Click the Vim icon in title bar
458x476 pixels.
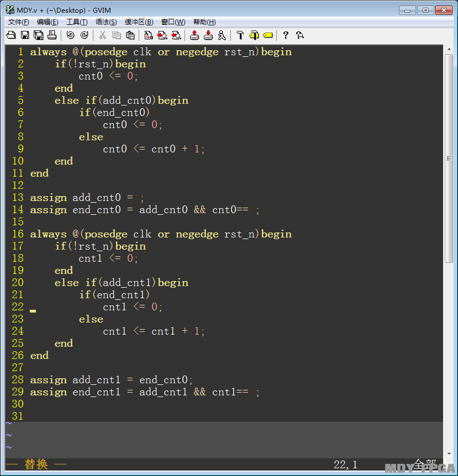tap(10, 10)
